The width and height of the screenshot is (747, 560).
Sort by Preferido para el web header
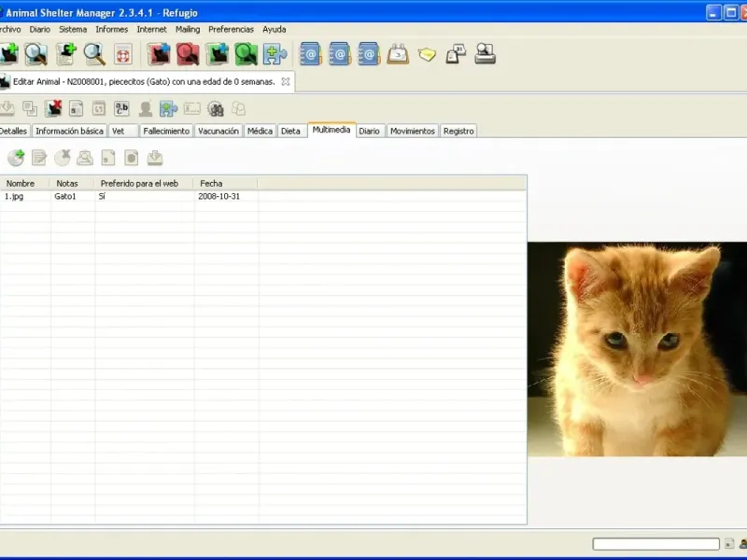[144, 183]
